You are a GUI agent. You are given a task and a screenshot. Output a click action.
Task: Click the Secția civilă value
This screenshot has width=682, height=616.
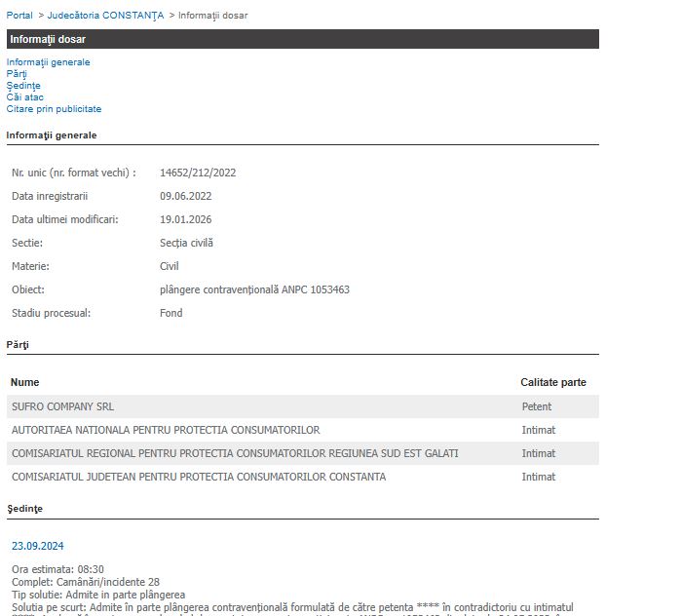click(186, 244)
